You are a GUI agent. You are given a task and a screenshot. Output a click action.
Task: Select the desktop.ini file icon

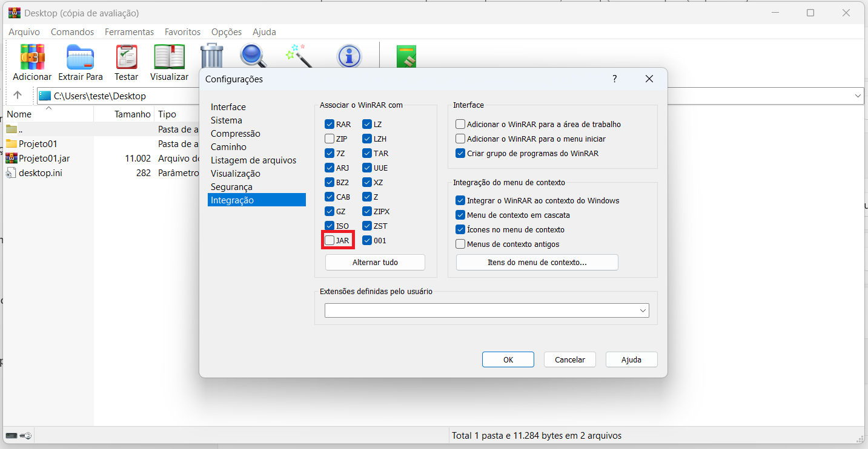[12, 173]
